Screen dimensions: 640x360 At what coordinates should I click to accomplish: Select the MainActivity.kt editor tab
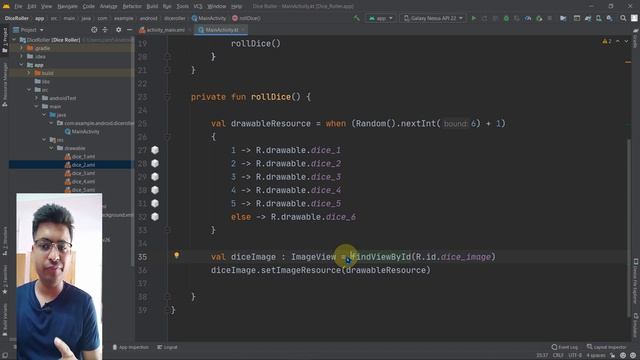[x=221, y=30]
